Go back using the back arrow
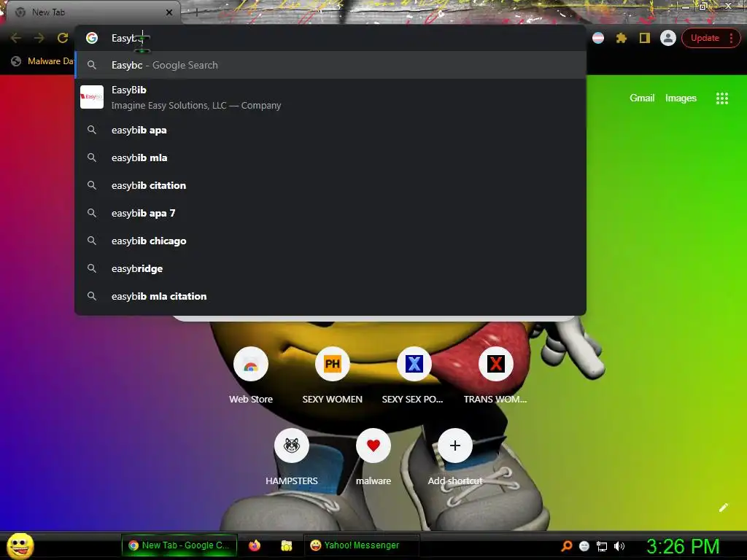This screenshot has height=560, width=747. pyautogui.click(x=16, y=38)
